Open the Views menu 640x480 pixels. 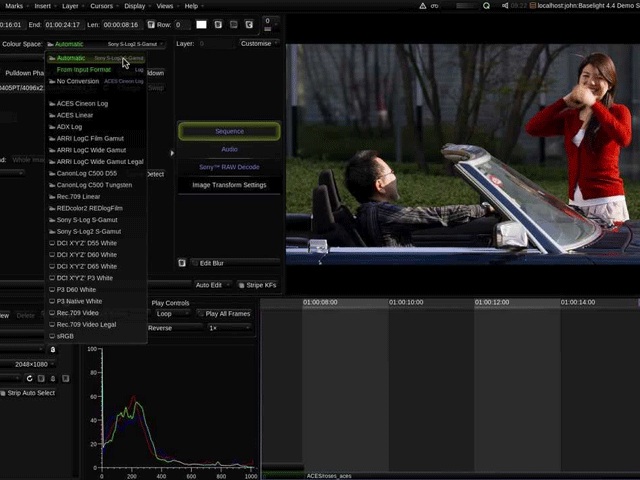[164, 6]
